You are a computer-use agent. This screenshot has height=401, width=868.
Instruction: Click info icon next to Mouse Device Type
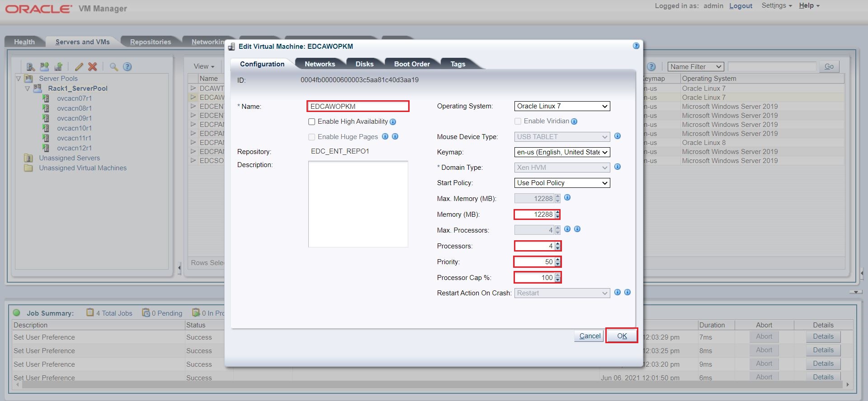618,136
